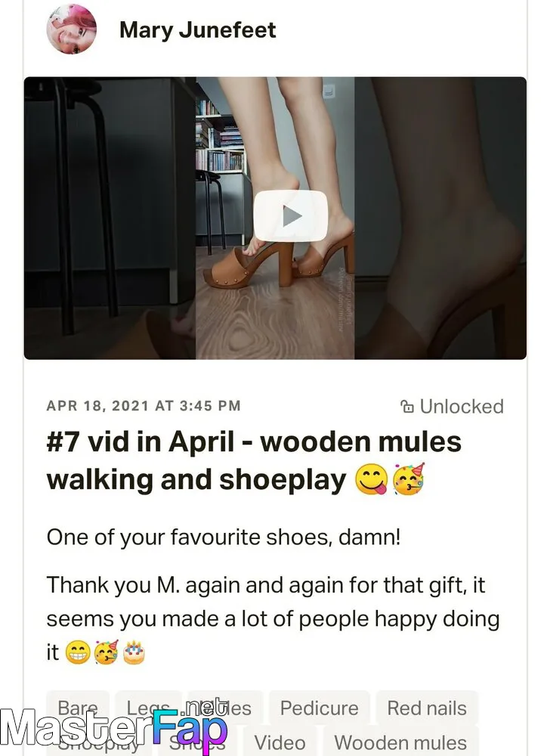This screenshot has width=550, height=756.
Task: Click the tongue-out emoji in the title
Action: pyautogui.click(x=371, y=480)
